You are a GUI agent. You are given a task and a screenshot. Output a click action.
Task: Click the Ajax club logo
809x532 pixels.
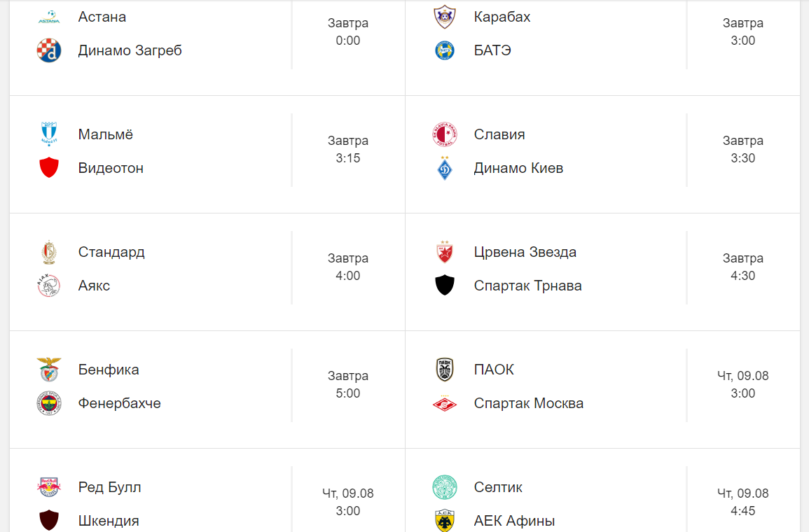point(49,286)
